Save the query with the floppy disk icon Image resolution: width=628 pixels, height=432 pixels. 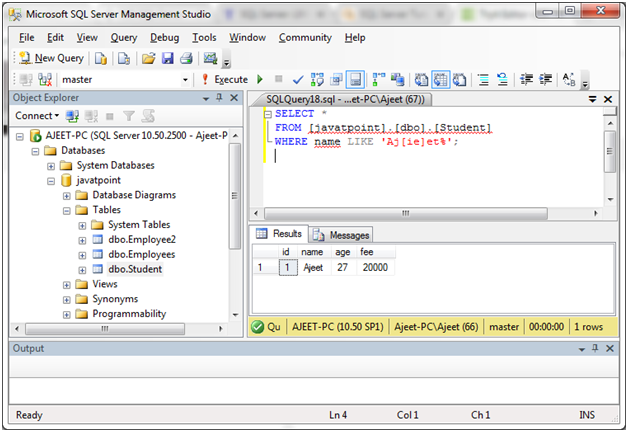167,58
